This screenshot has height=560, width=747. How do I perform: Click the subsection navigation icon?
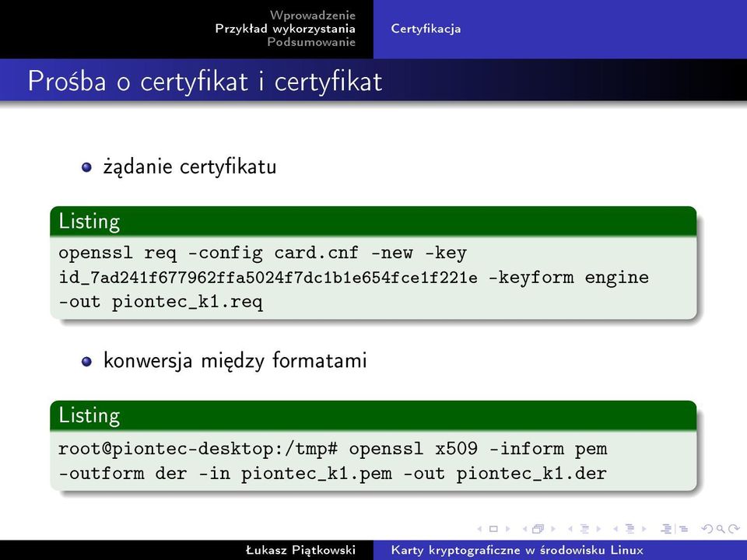(x=584, y=529)
